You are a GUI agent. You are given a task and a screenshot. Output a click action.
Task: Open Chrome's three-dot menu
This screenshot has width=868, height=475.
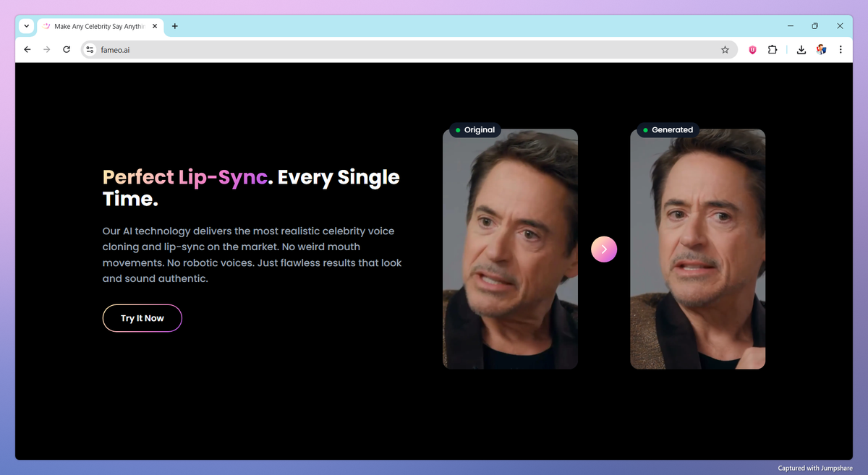841,49
